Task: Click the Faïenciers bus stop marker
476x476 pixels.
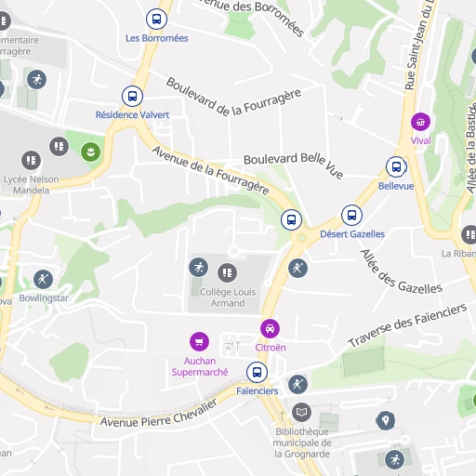Action: click(257, 372)
